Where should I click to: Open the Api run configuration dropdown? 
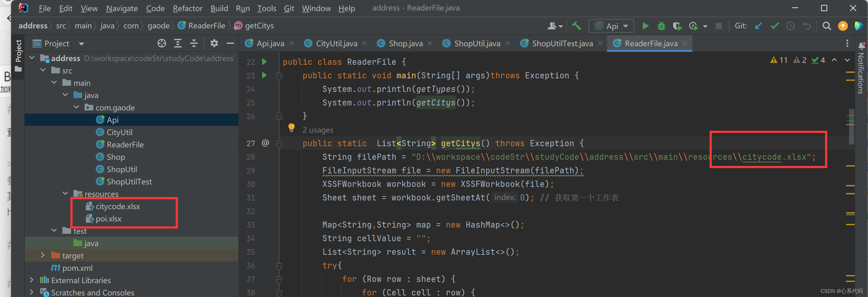tap(611, 26)
